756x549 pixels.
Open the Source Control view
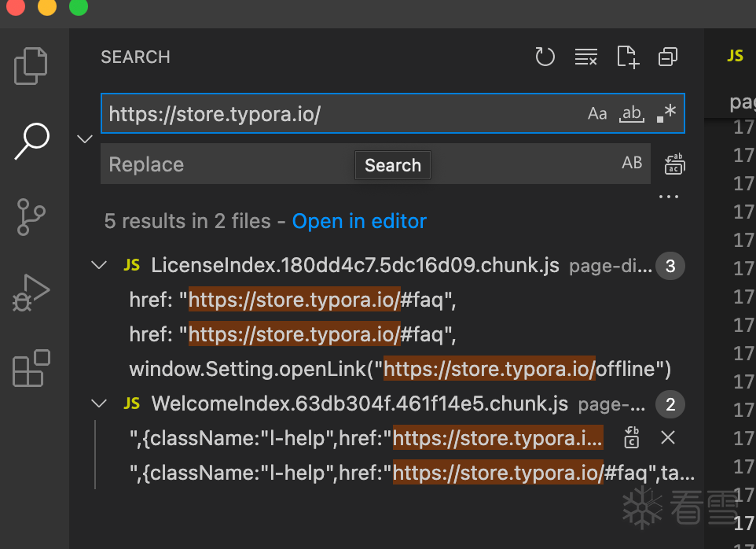[x=31, y=216]
